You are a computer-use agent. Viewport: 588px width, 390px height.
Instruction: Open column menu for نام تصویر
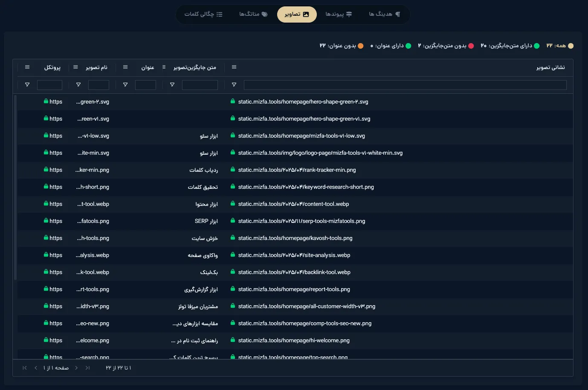75,67
